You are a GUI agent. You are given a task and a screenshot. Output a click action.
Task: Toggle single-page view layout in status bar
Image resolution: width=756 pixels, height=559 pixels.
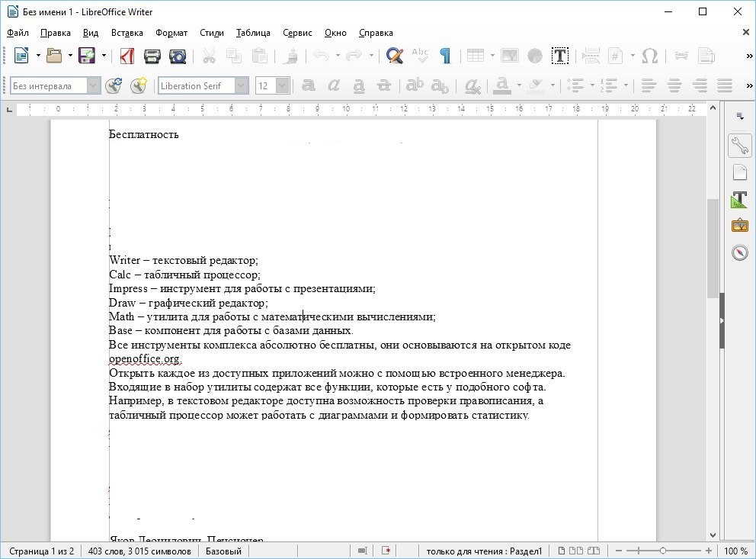click(562, 551)
